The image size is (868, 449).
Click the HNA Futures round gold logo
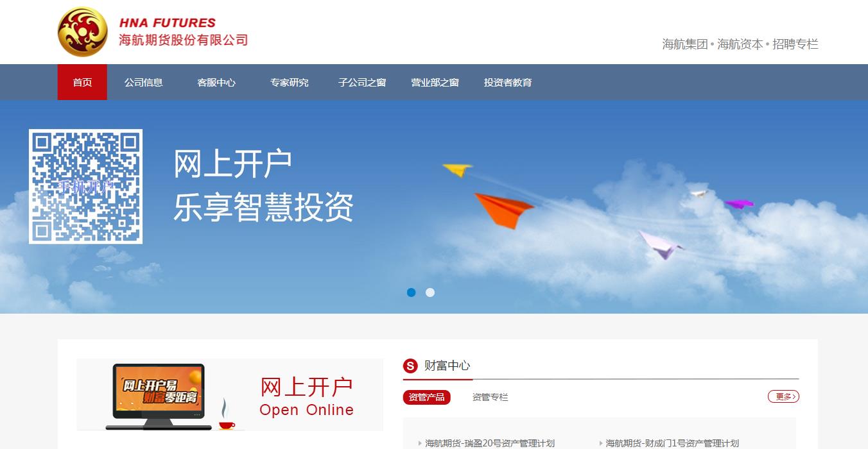click(83, 32)
